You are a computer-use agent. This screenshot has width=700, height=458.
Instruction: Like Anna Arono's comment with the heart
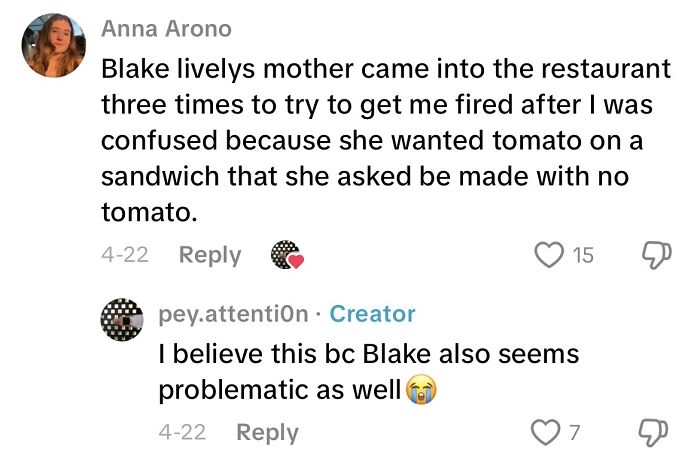pyautogui.click(x=549, y=255)
